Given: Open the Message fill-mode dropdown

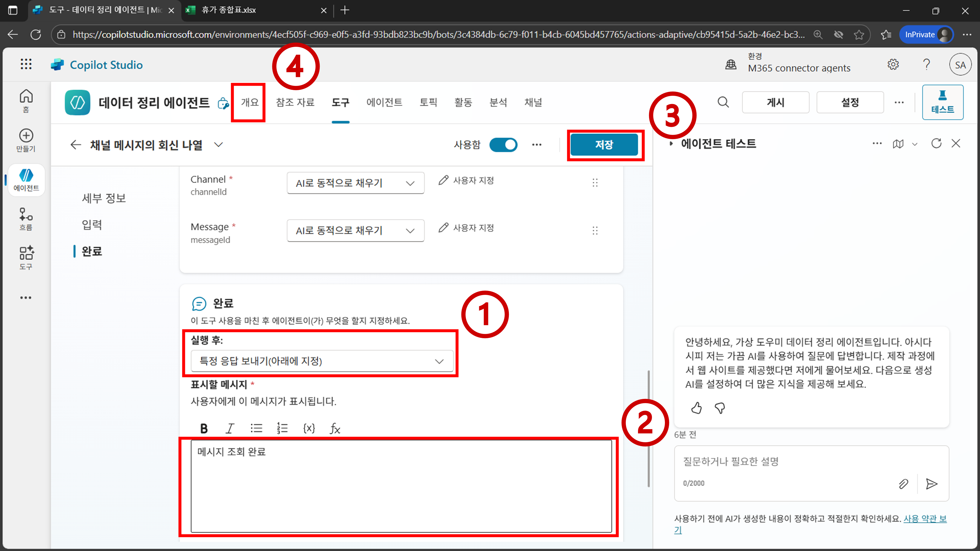Looking at the screenshot, I should (x=355, y=230).
